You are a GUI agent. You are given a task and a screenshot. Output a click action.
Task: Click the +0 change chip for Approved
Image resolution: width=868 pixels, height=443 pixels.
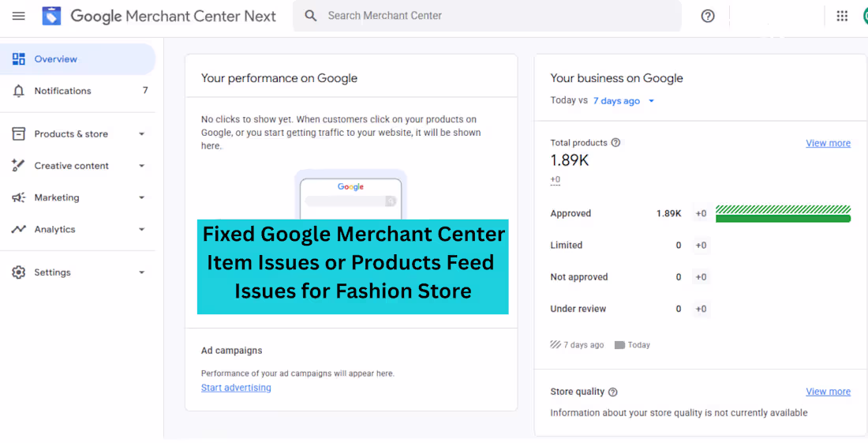701,214
